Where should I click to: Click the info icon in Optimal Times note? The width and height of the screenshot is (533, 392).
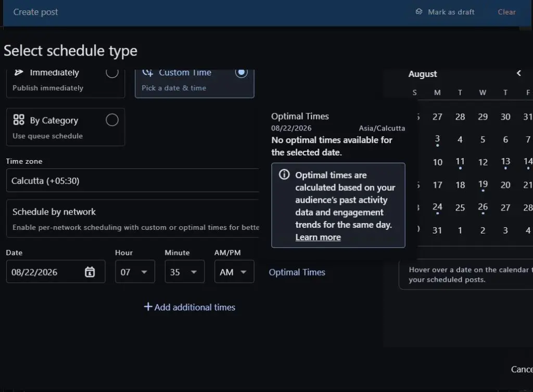[x=284, y=175]
